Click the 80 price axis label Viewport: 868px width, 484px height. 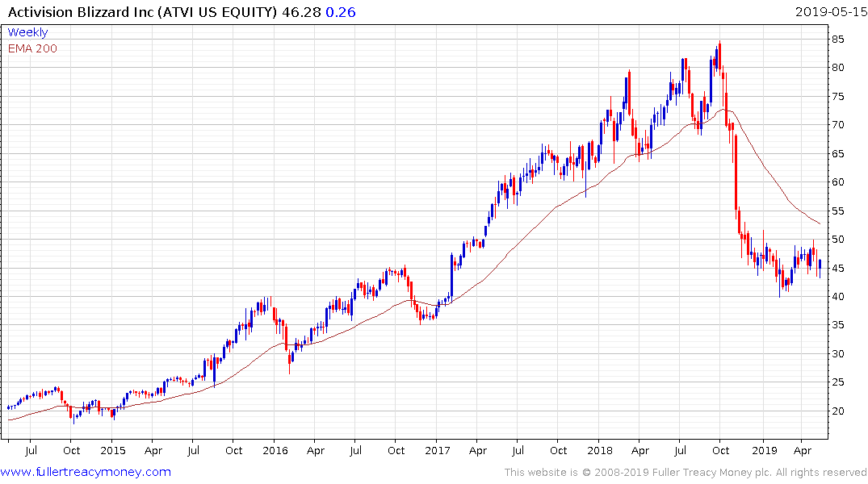(x=837, y=68)
